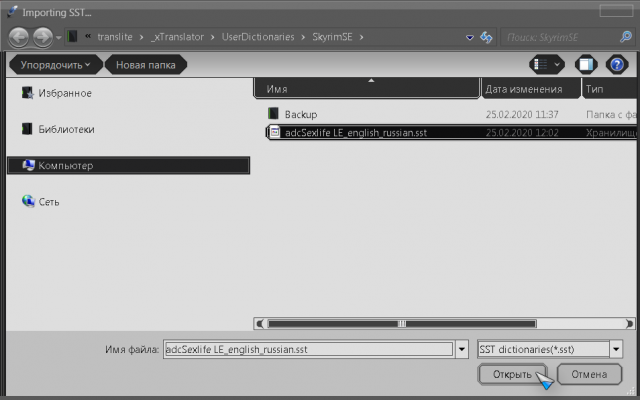Select Избранное in the navigation pane

(64, 93)
